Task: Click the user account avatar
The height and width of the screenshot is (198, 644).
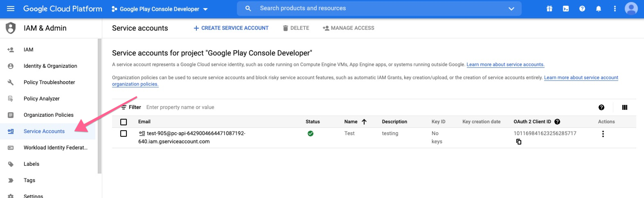Action: pos(631,9)
